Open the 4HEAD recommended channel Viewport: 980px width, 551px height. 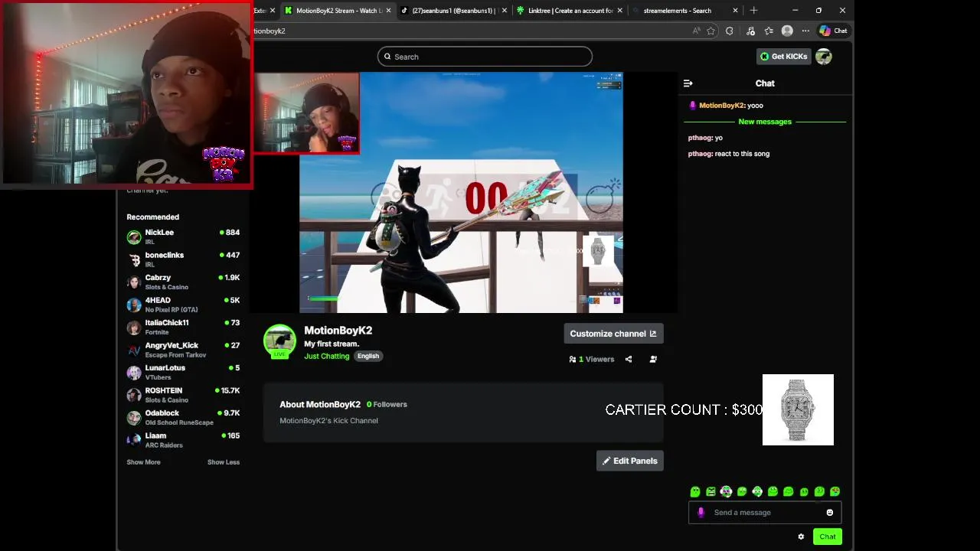183,305
